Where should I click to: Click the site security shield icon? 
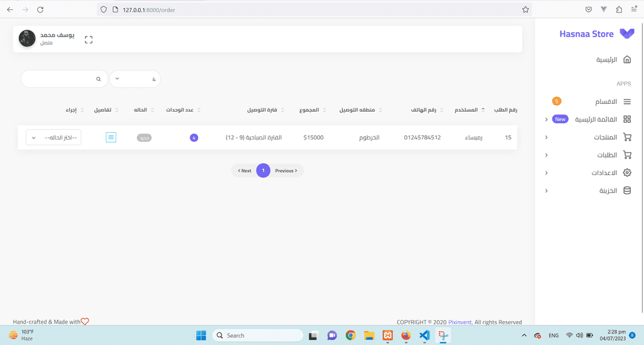104,9
